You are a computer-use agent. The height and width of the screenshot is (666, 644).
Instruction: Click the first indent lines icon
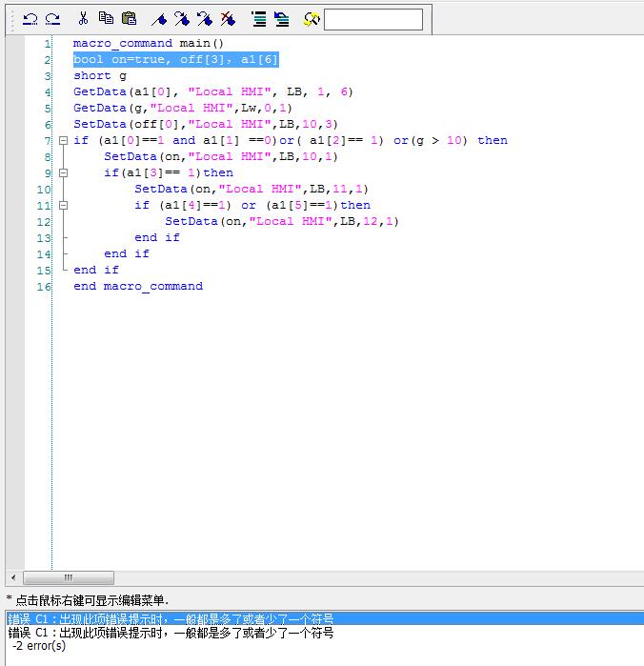coord(258,19)
